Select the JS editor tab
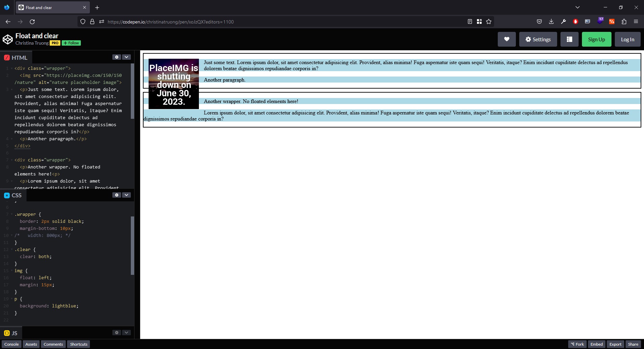This screenshot has height=349, width=644. (x=11, y=333)
